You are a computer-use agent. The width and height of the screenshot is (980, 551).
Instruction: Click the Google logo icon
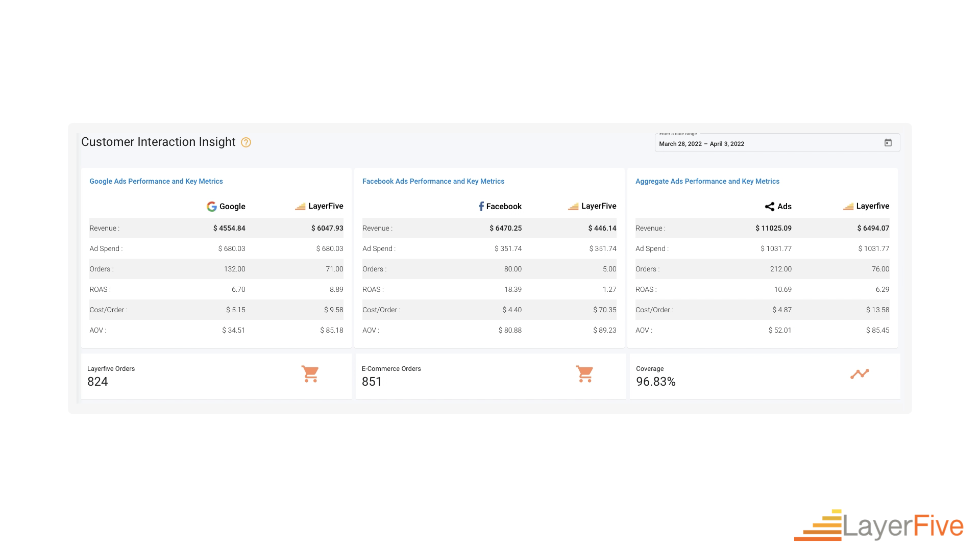(x=211, y=207)
